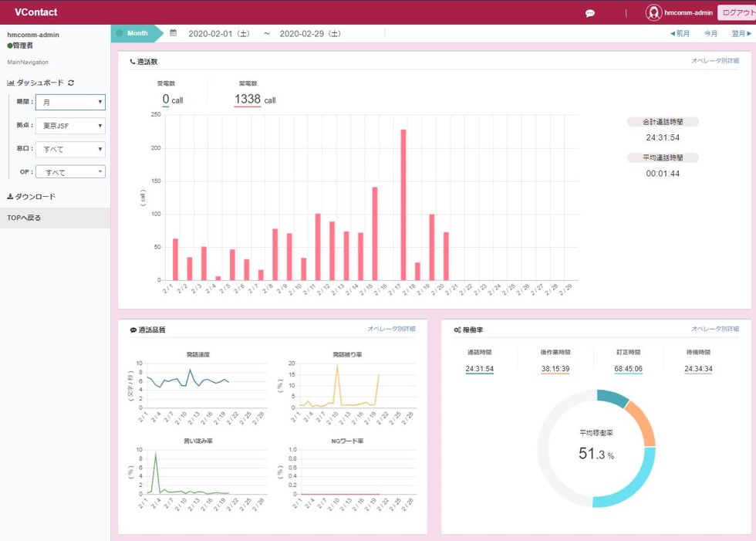Open the 期間 dropdown set to 月

coord(70,102)
